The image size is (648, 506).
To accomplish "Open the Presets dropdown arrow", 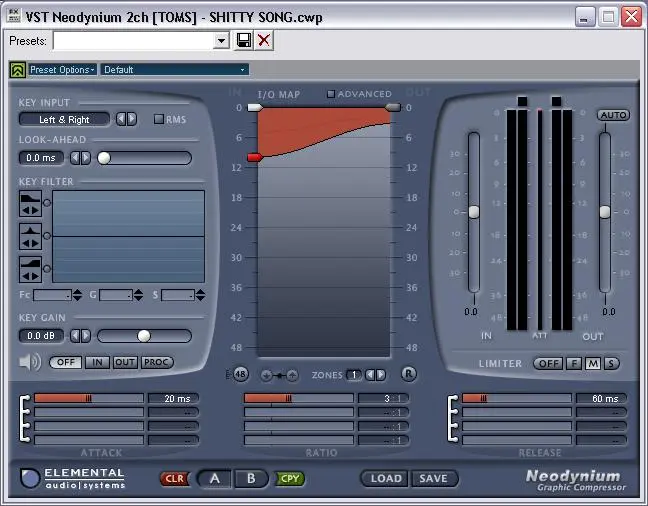I will pos(222,41).
